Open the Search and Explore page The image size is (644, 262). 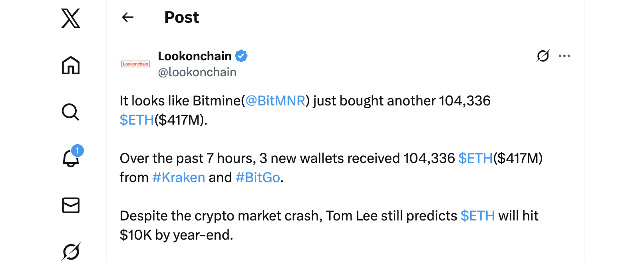tap(71, 112)
